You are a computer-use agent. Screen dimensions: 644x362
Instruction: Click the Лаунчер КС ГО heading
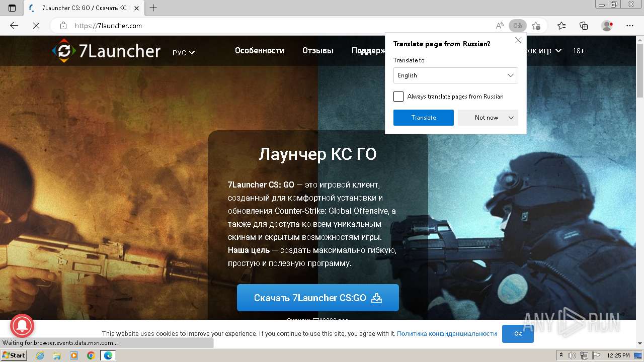pyautogui.click(x=318, y=154)
